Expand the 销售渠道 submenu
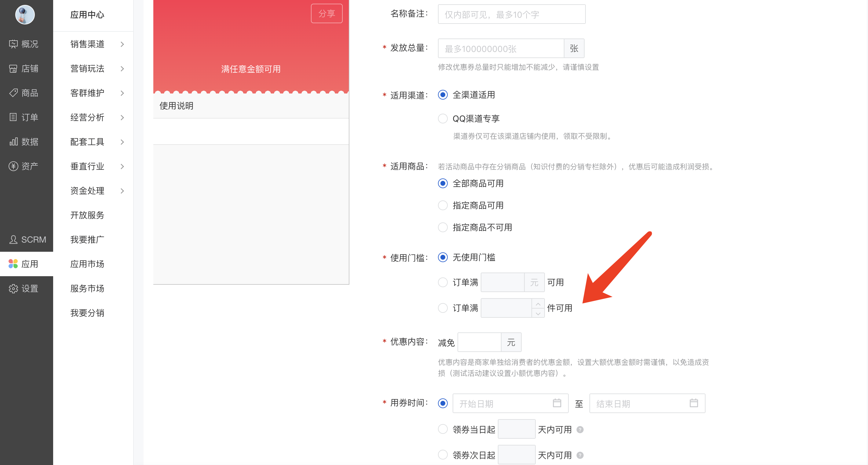868x465 pixels. point(122,44)
